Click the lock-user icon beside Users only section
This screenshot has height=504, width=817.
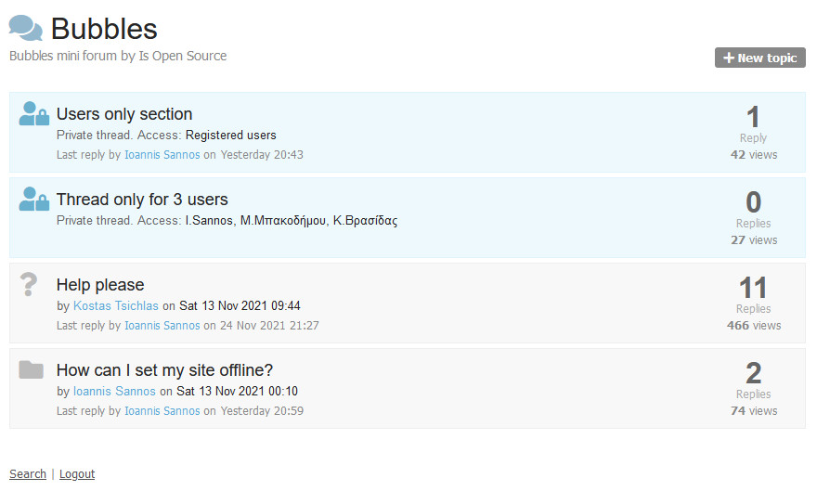pos(33,113)
